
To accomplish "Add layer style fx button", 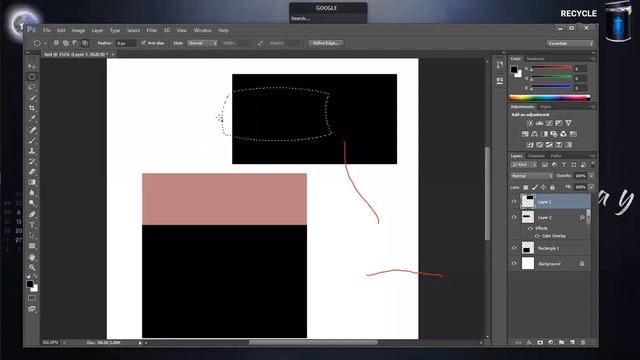I will (529, 342).
